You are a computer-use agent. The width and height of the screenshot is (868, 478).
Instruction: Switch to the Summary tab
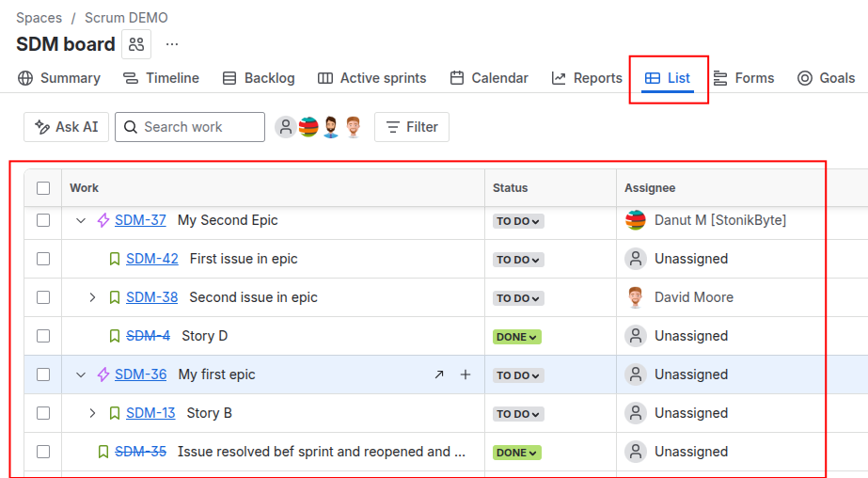[59, 78]
